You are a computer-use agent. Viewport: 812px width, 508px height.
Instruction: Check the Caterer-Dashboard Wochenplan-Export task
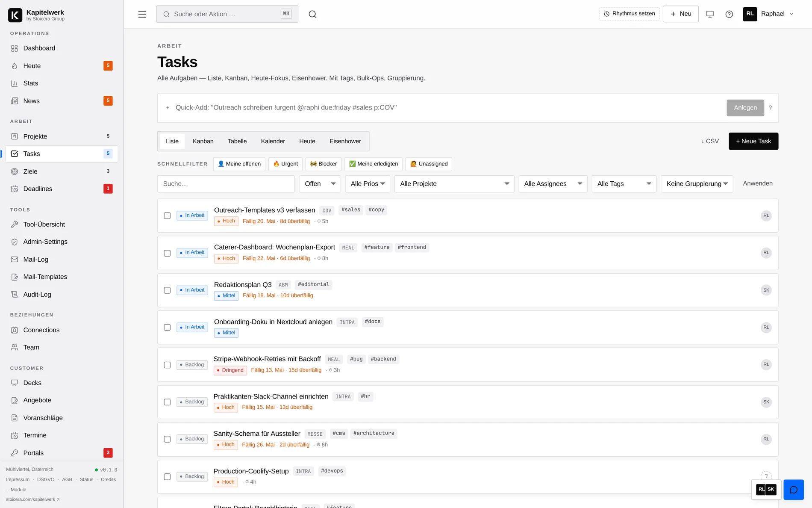tap(167, 253)
